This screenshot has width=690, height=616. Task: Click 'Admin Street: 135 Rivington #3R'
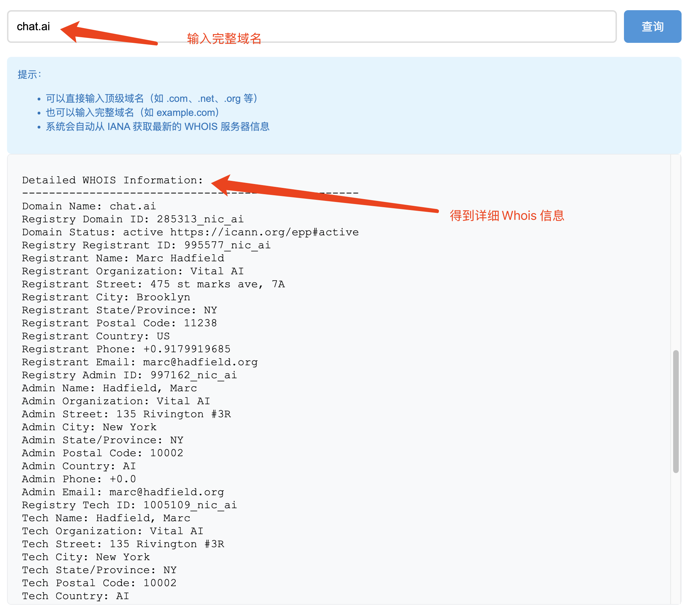coord(126,414)
